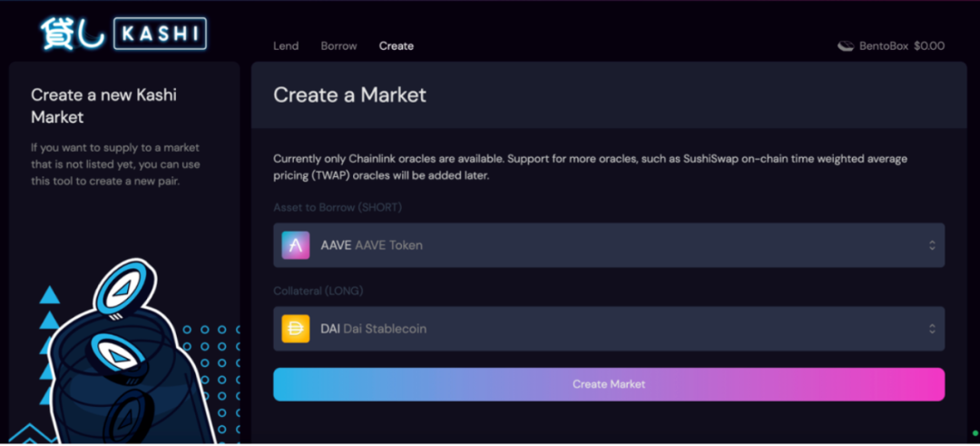Click the Collateral (LONG) label
Screen dimensions: 980x446
[318, 291]
